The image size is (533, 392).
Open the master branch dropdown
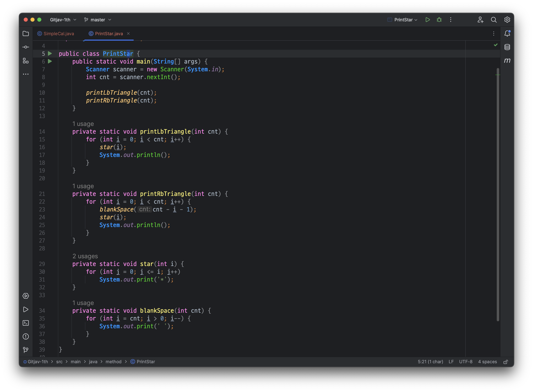(98, 20)
